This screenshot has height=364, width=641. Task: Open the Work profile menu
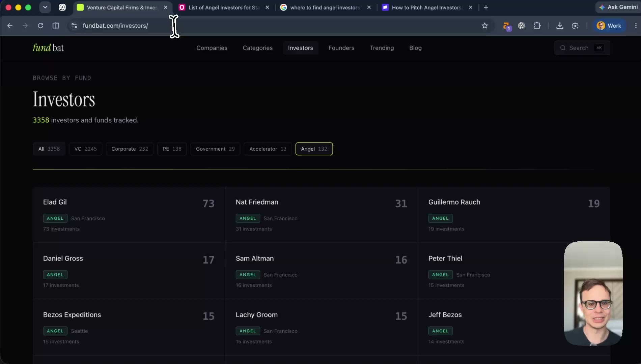609,26
